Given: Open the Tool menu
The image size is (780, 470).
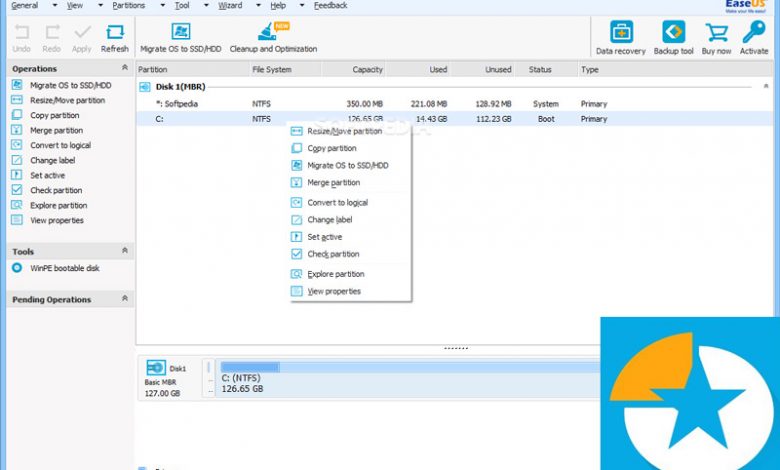Looking at the screenshot, I should [x=182, y=5].
